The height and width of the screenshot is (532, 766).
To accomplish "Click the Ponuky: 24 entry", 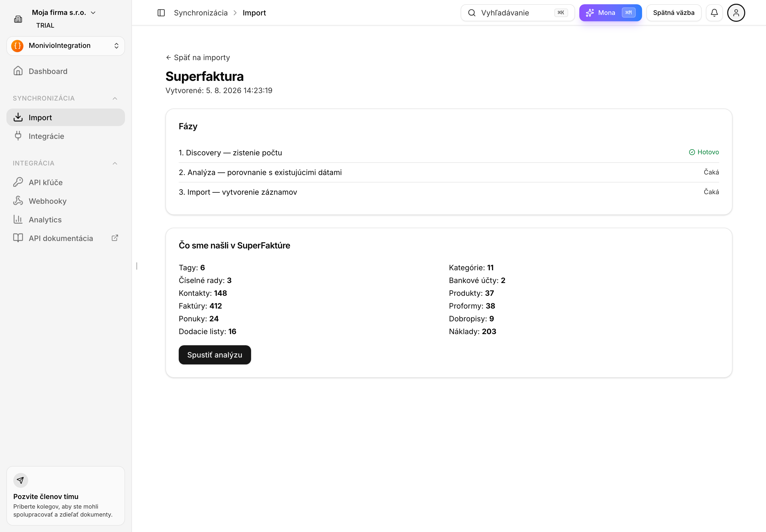I will coord(199,319).
